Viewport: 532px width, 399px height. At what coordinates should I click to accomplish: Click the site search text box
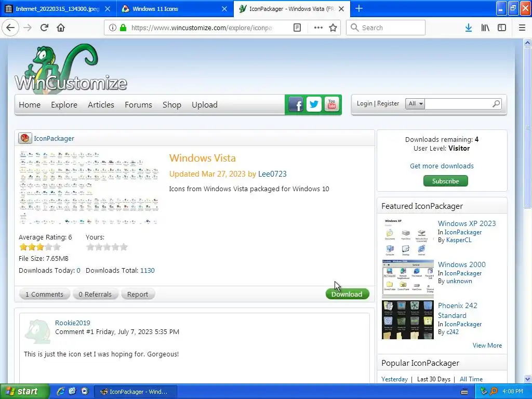point(458,103)
